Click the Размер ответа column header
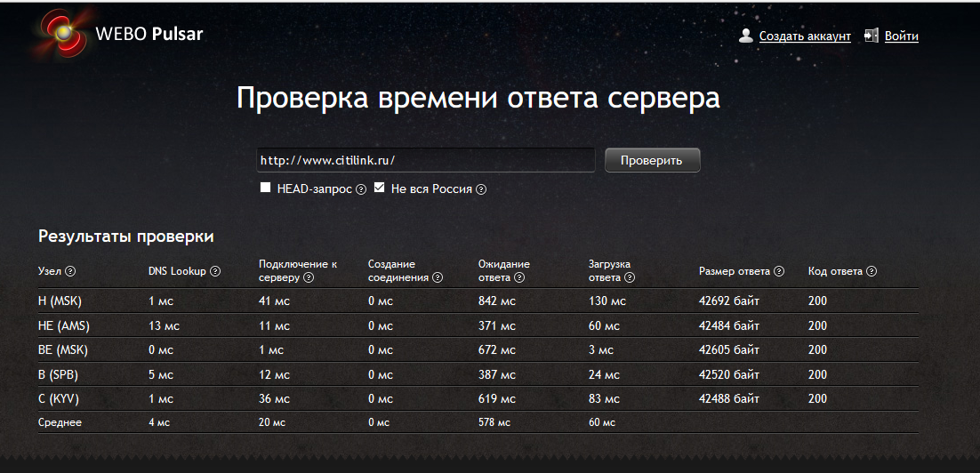The image size is (980, 473). pyautogui.click(x=735, y=271)
